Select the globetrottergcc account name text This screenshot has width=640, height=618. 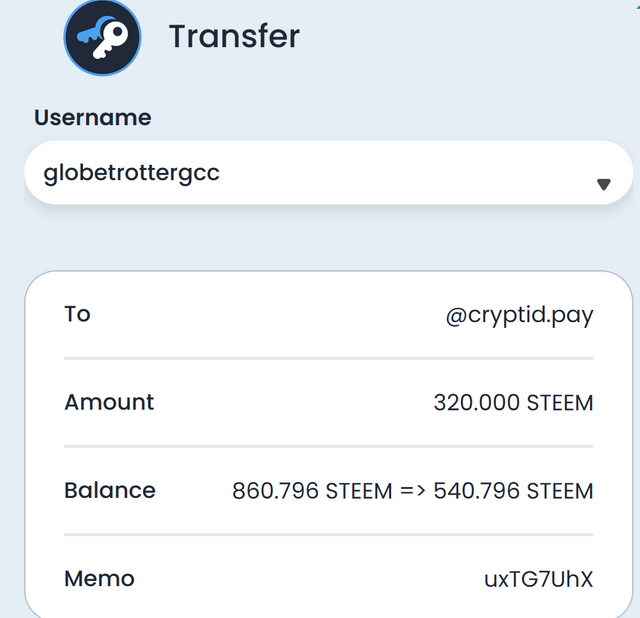[x=132, y=172]
